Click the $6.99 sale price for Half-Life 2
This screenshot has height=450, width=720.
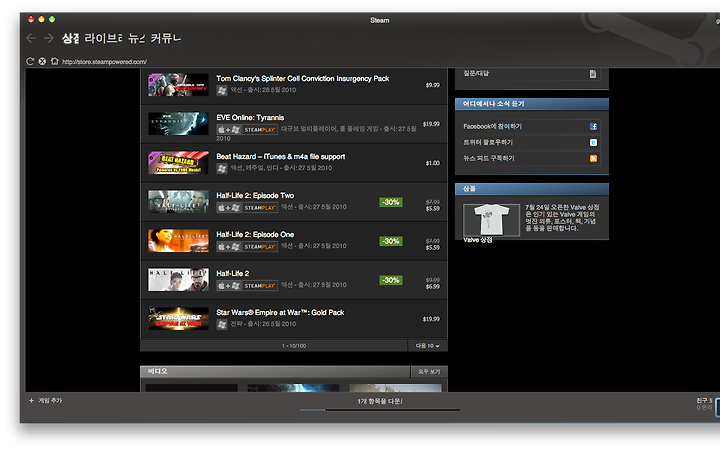coord(433,287)
